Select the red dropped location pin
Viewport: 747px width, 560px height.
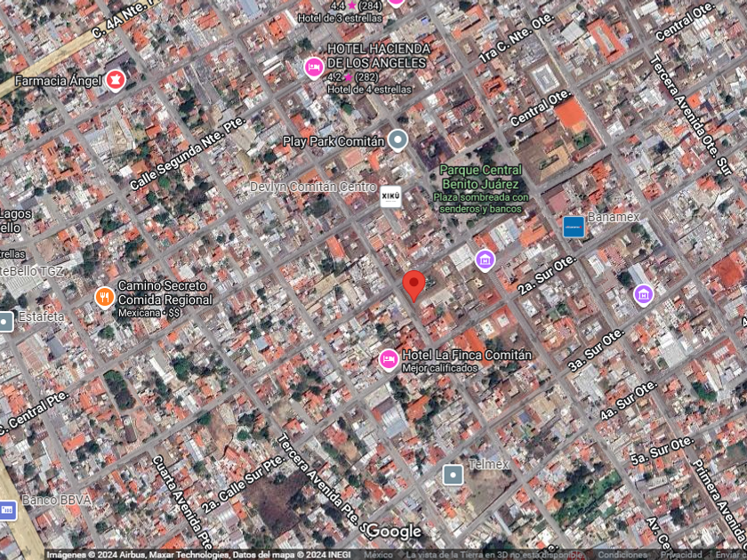pyautogui.click(x=414, y=285)
